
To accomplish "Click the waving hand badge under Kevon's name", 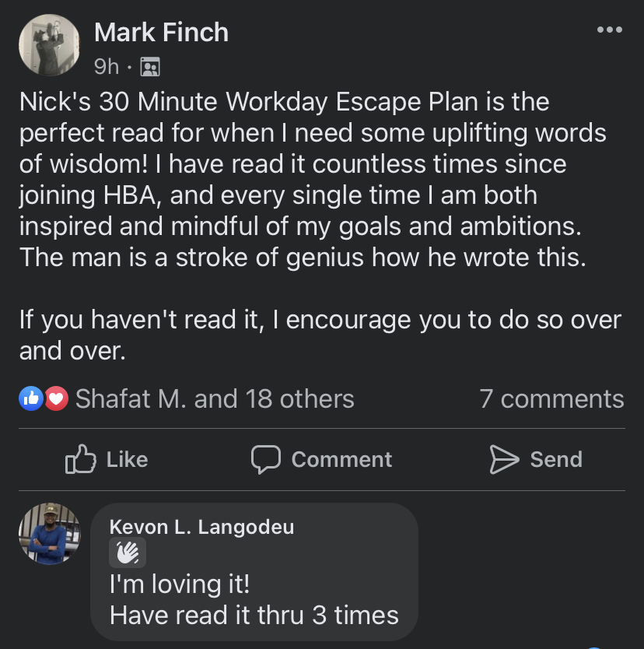I will coord(128,553).
